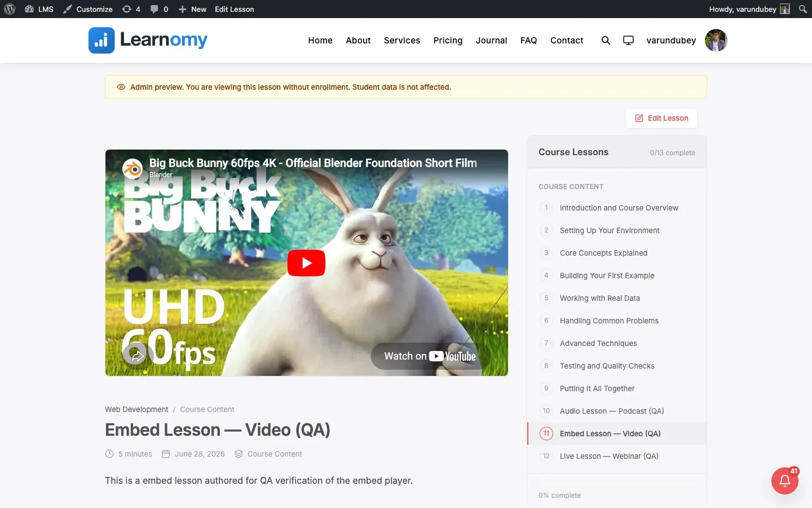Play the Big Buck Bunny video

pyautogui.click(x=306, y=263)
